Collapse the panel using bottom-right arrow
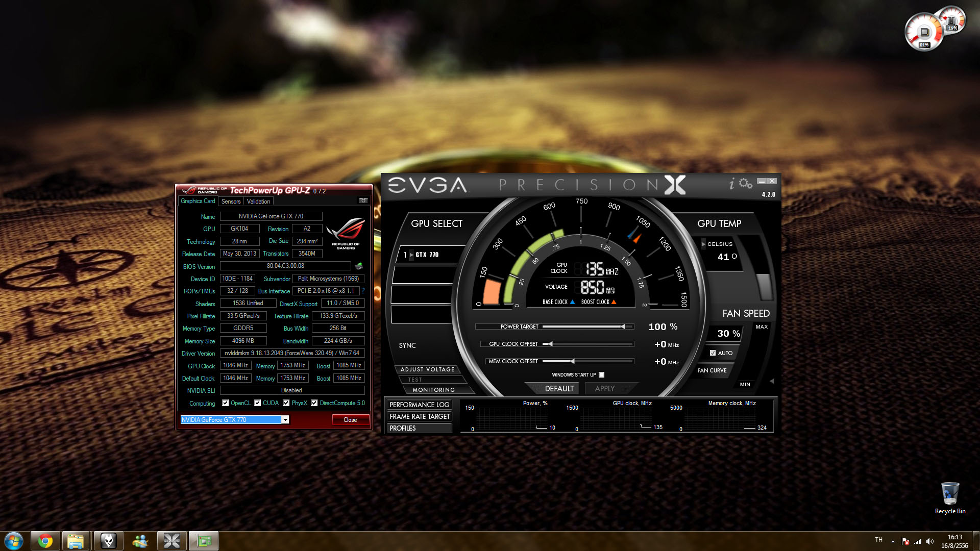The height and width of the screenshot is (551, 980). click(772, 381)
